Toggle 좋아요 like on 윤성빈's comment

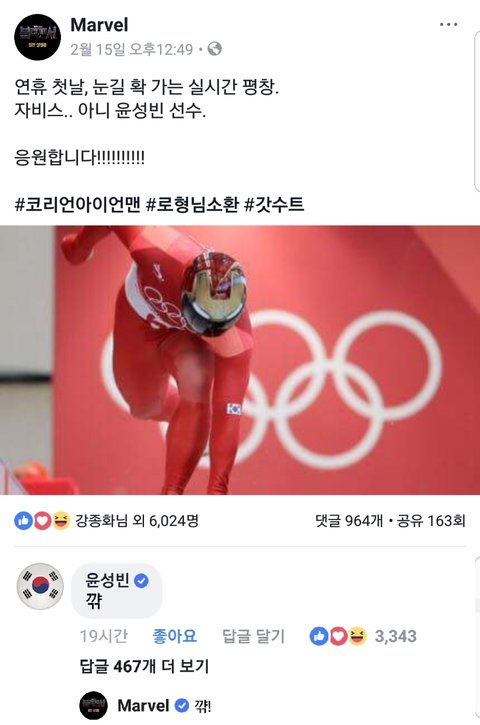[174, 636]
